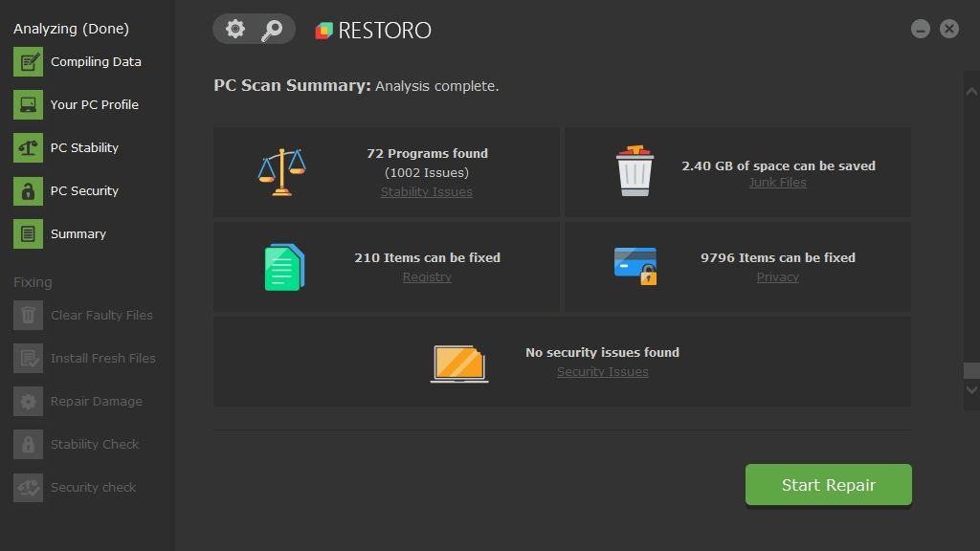The image size is (980, 551).
Task: Click the PC Stability scales icon
Action: (x=28, y=148)
